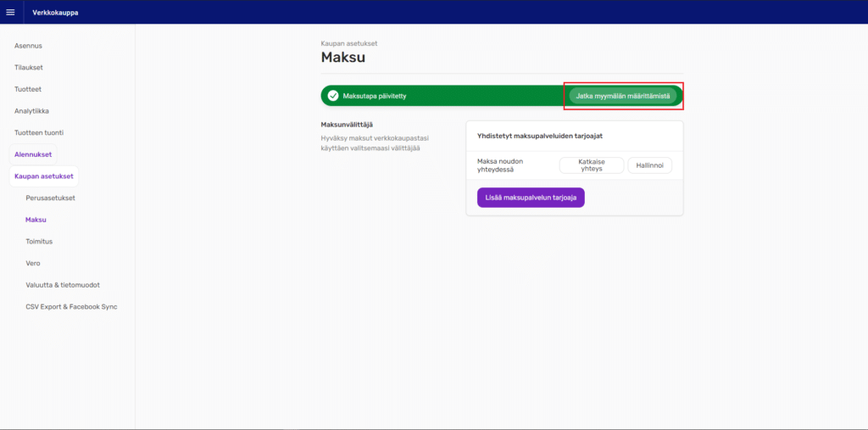Click Hallinnoi for Maksa noudon yhteydessä
Screen dimensions: 868x430
[x=655, y=165]
